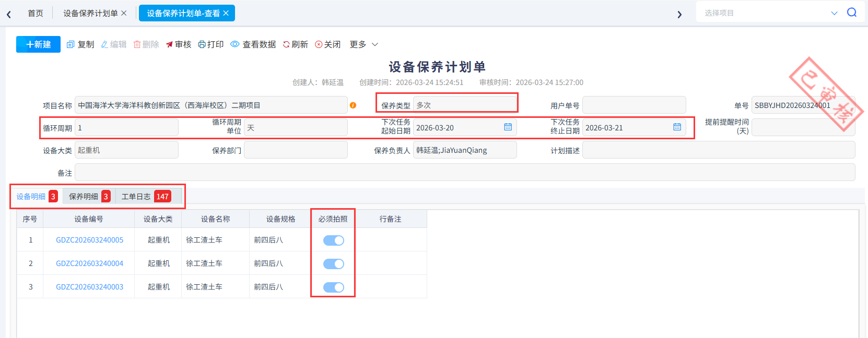Open the 保养明细 tab
This screenshot has width=868, height=338.
[x=89, y=196]
